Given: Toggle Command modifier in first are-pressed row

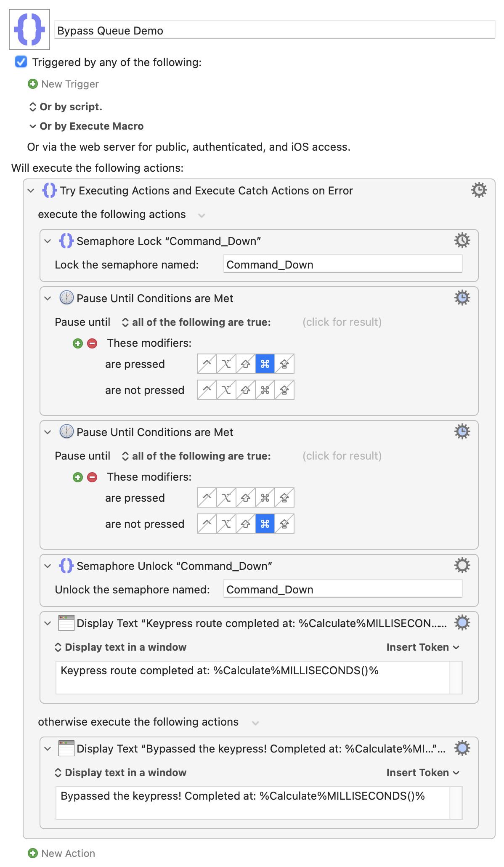Looking at the screenshot, I should click(265, 364).
